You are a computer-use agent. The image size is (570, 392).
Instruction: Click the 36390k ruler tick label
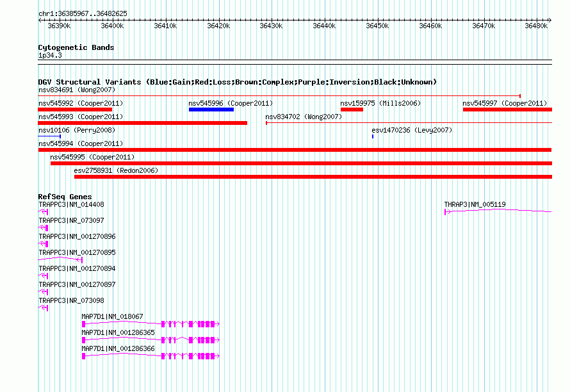(x=59, y=26)
